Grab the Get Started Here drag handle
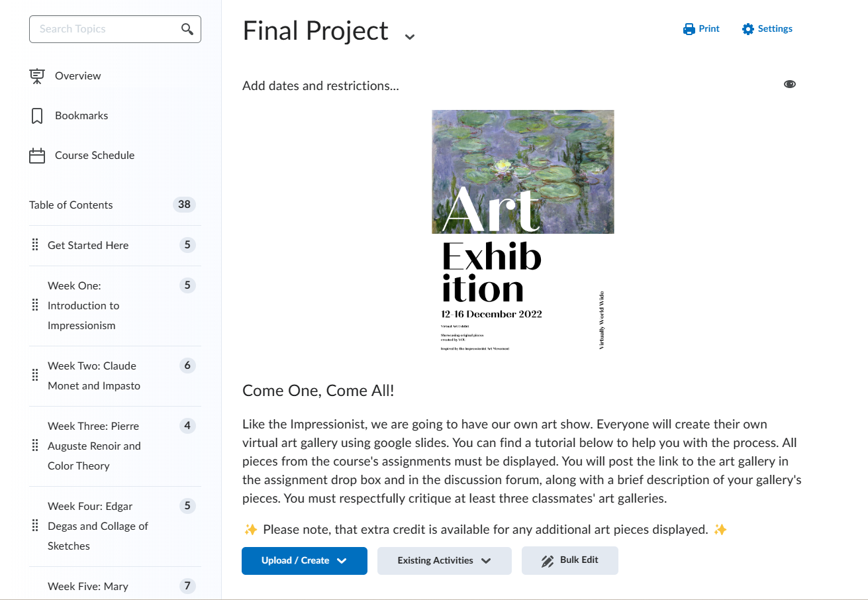Image resolution: width=868 pixels, height=600 pixels. 35,245
